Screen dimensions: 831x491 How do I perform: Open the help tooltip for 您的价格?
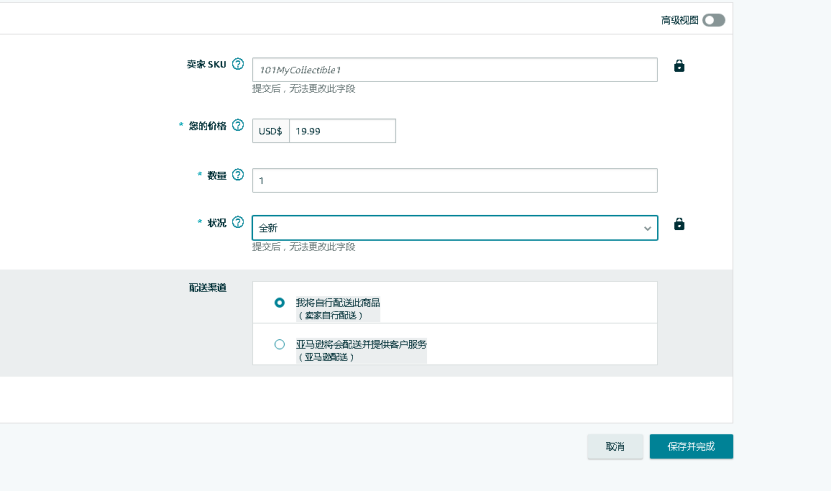click(x=238, y=126)
